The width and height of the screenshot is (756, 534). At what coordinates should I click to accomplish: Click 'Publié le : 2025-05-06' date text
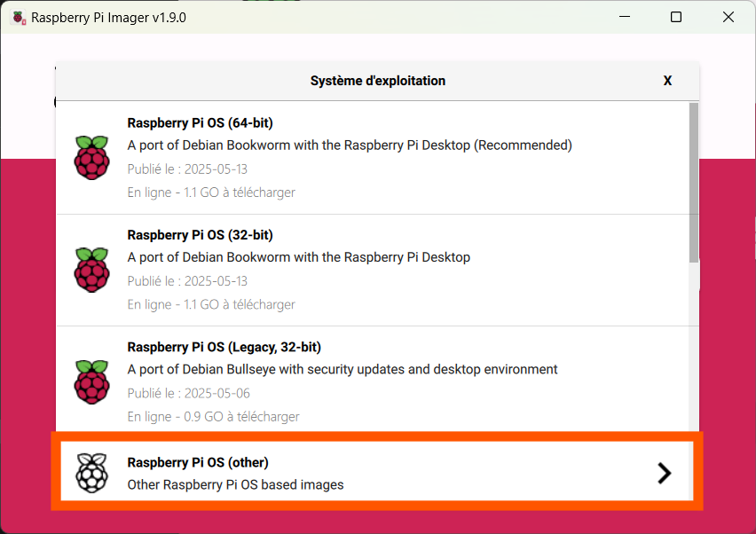coord(188,393)
